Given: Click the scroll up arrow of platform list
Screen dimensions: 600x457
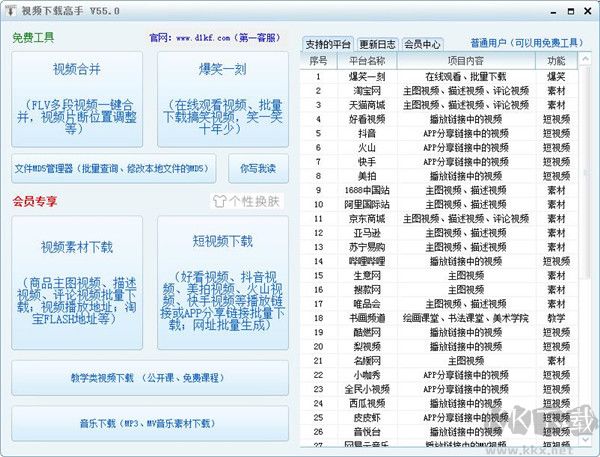Looking at the screenshot, I should click(585, 59).
